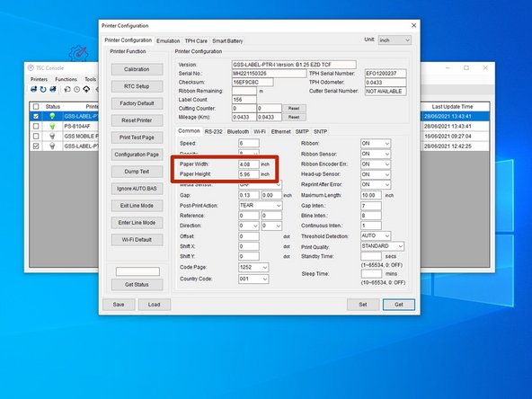The image size is (532, 399).
Task: Open the Post-Print Action dropdown showing TEAR
Action: tap(261, 205)
